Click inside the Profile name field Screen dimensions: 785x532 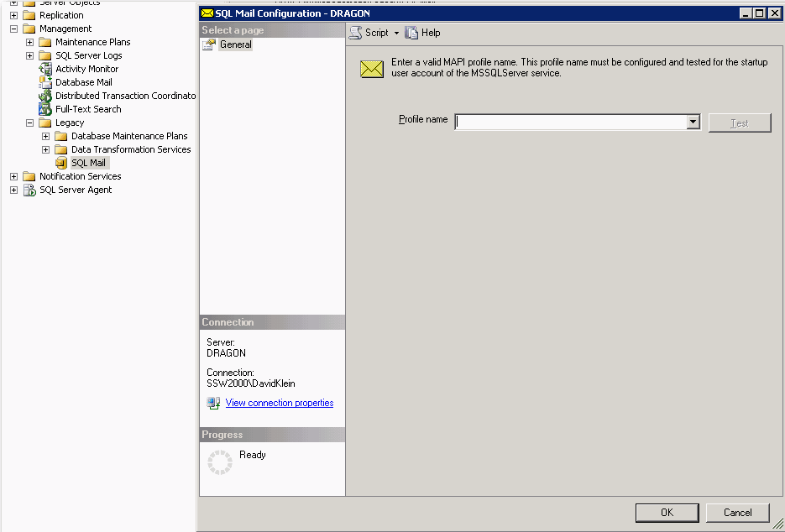coord(570,123)
